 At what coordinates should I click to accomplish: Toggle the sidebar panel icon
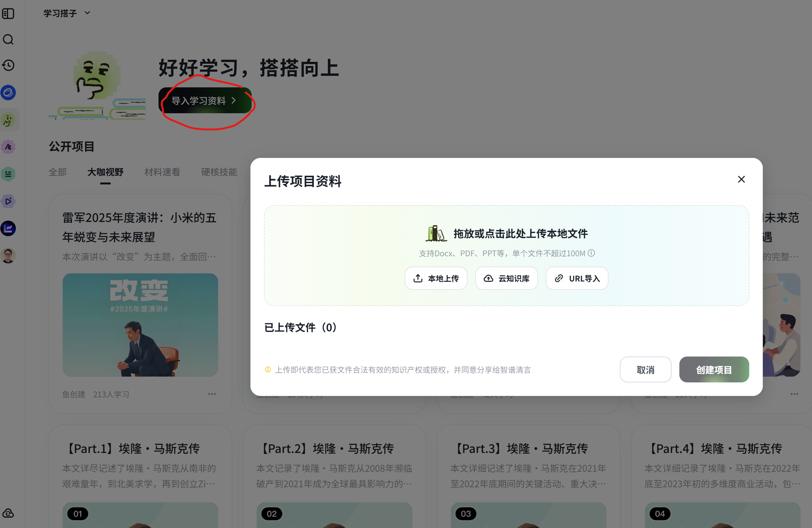click(8, 14)
